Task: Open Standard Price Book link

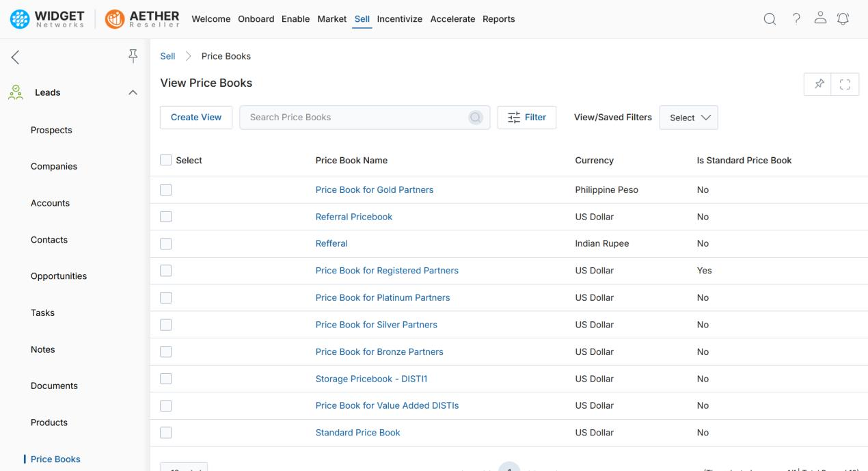Action: pos(358,433)
